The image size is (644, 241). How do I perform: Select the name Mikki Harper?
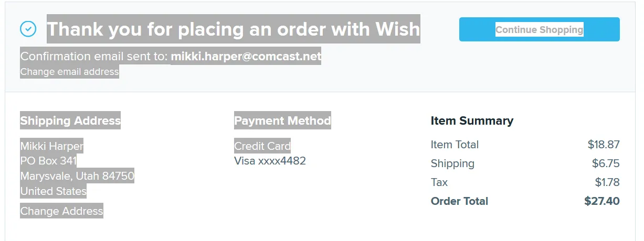51,146
